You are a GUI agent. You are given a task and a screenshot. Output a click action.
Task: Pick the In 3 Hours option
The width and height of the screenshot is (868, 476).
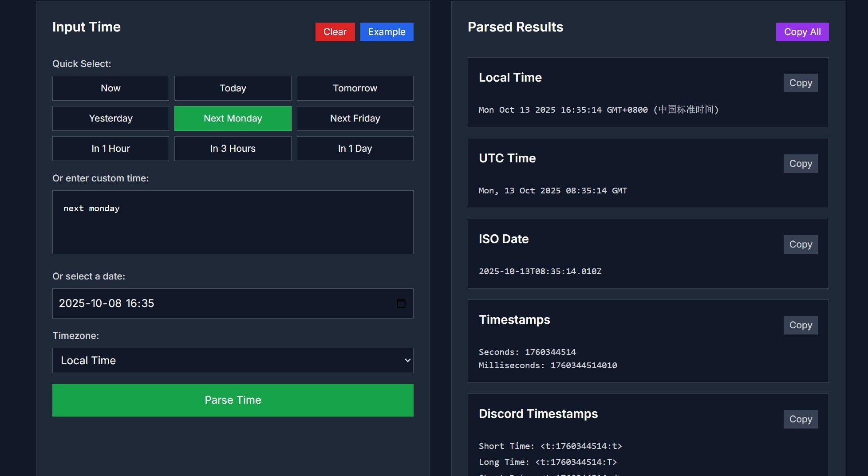tap(233, 149)
